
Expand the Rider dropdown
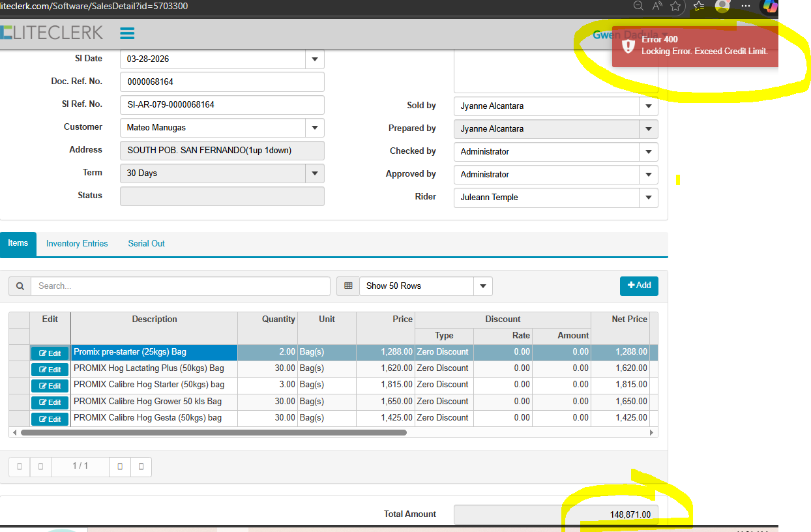tap(648, 198)
